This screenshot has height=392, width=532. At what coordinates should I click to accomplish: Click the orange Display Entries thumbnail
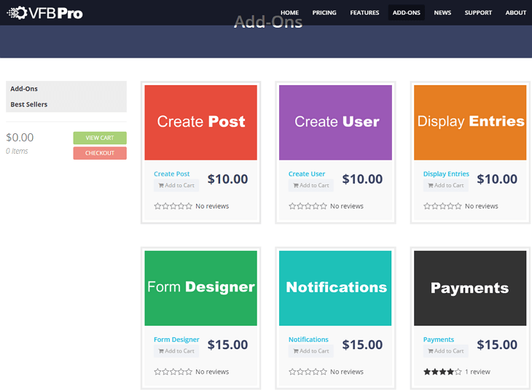[470, 122]
